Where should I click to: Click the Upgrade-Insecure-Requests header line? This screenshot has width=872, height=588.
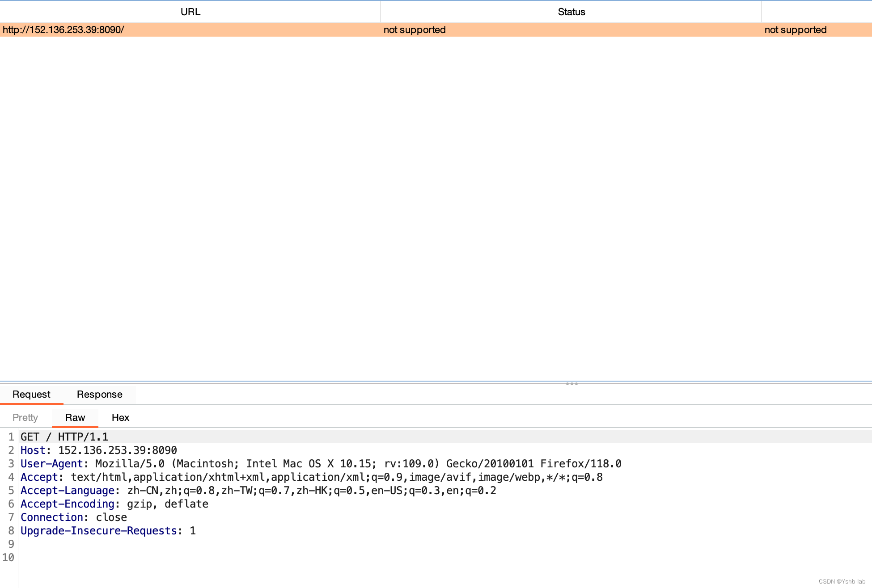coord(107,530)
